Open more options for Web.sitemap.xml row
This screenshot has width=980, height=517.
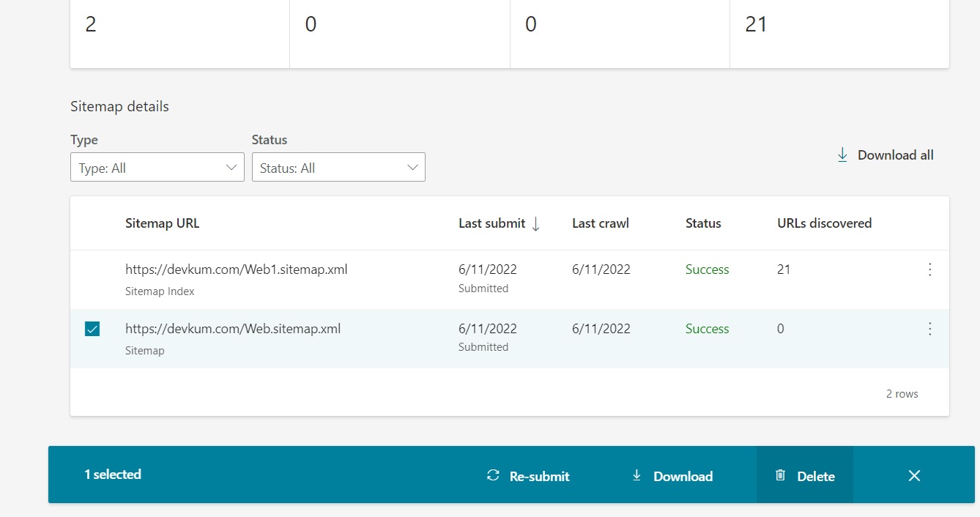(930, 329)
